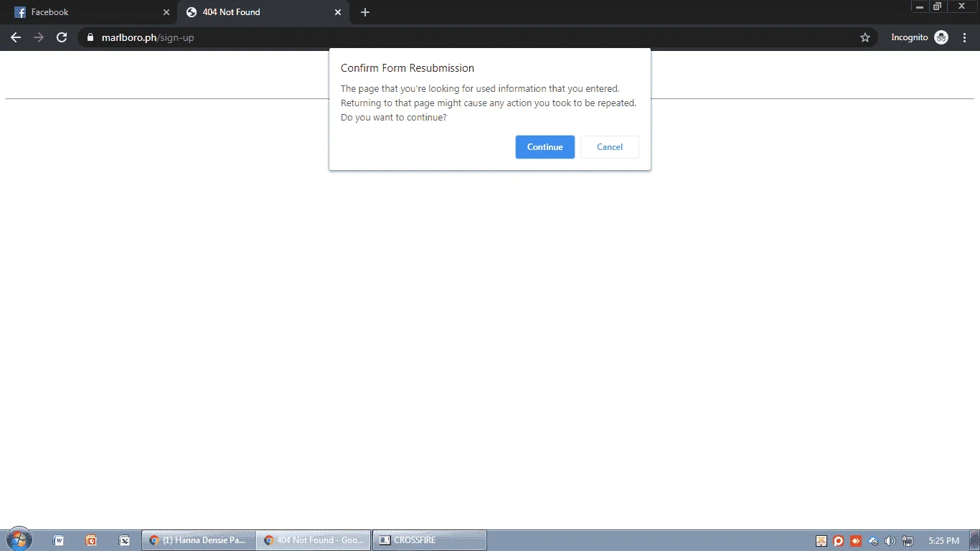The image size is (980, 551).
Task: Open the Chrome three-dot menu
Action: [964, 37]
